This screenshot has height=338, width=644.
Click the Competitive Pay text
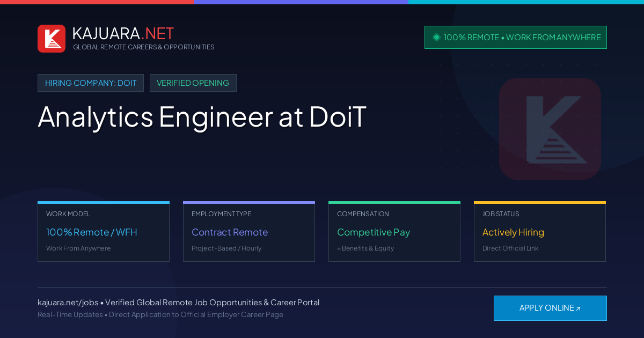point(374,232)
